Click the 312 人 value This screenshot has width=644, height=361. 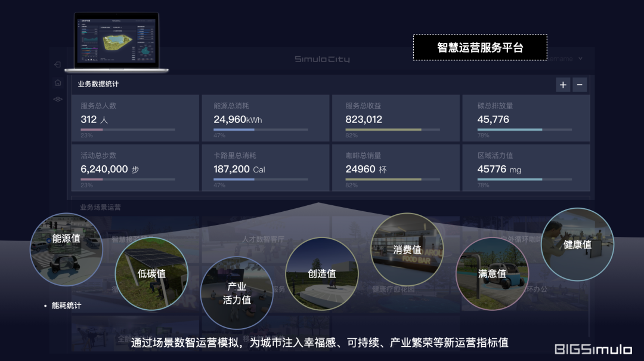(94, 120)
